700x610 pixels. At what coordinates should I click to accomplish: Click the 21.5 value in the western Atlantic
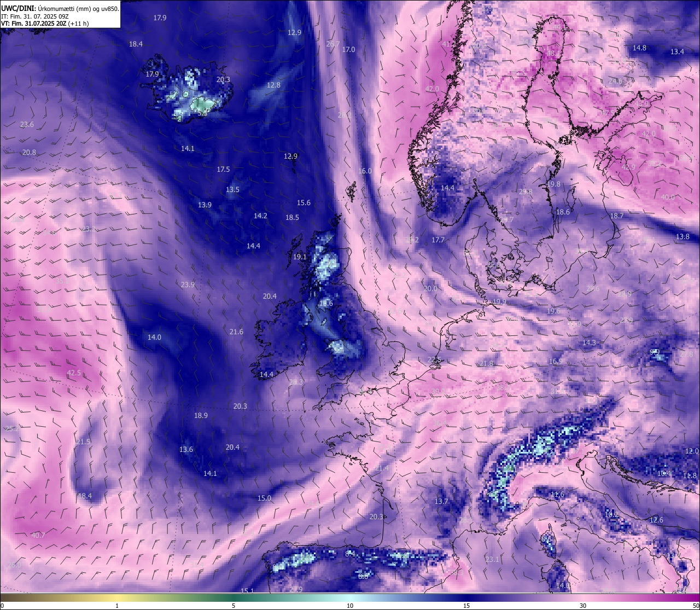click(83, 442)
